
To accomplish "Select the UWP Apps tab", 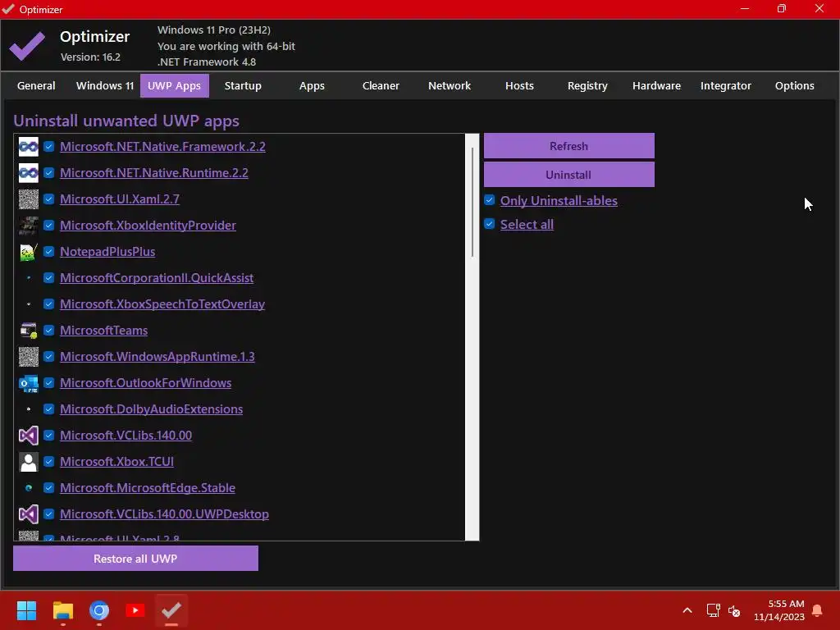I will click(175, 85).
